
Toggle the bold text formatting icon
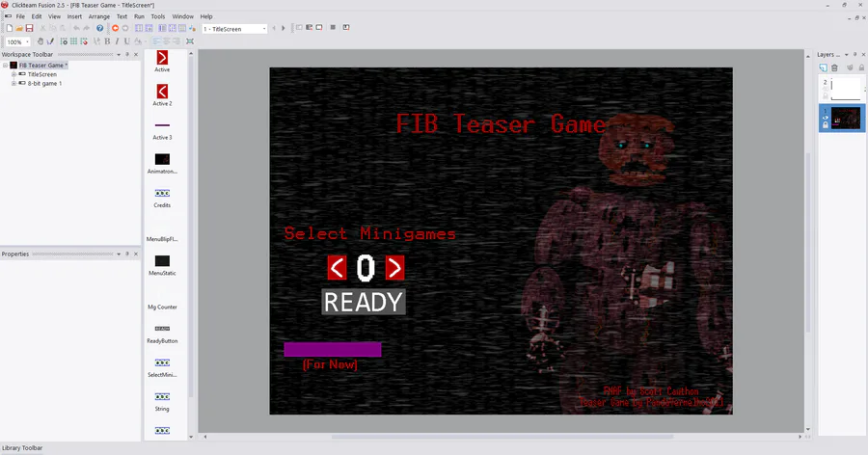[x=107, y=41]
